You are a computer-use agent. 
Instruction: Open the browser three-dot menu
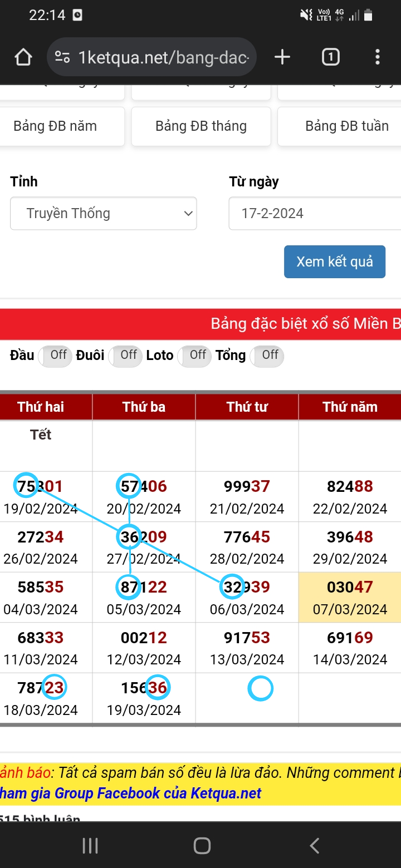[x=378, y=57]
